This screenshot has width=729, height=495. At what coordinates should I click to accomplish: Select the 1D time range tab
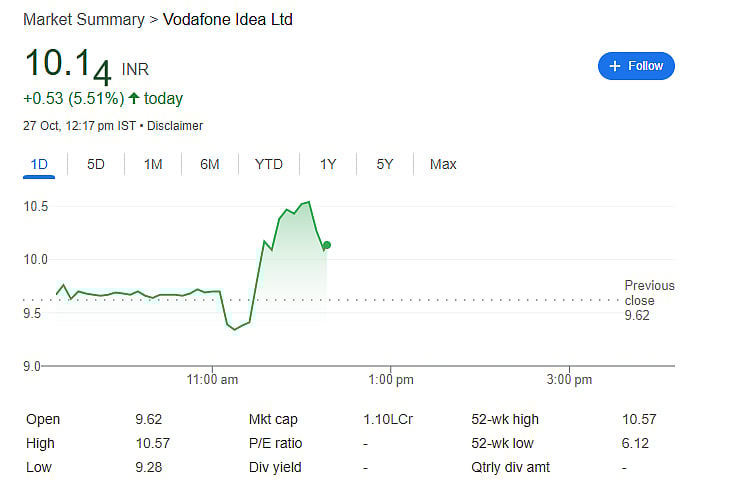click(x=39, y=164)
